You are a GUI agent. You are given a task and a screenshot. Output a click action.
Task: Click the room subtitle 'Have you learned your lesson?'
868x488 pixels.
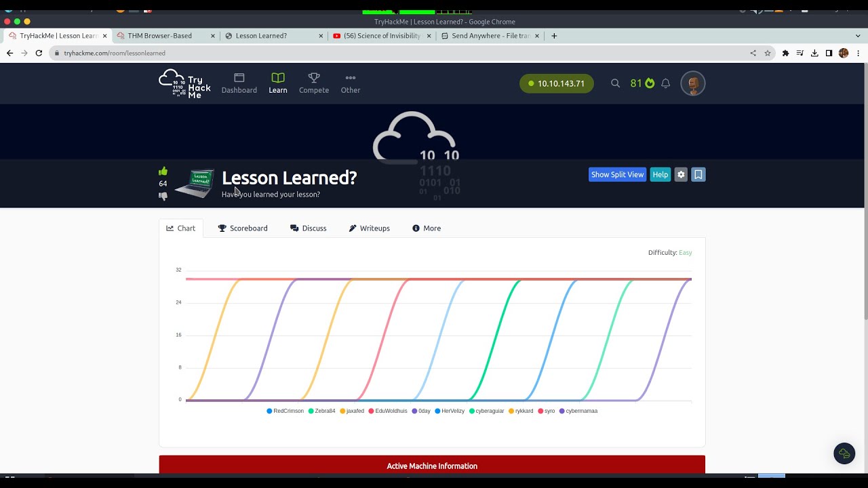pos(271,195)
